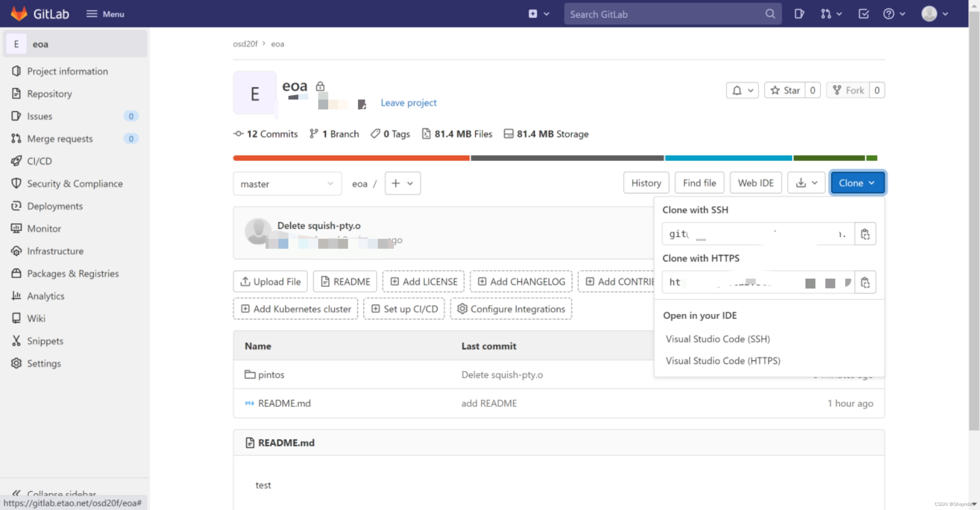
Task: Open the main Menu in navbar
Action: [105, 14]
